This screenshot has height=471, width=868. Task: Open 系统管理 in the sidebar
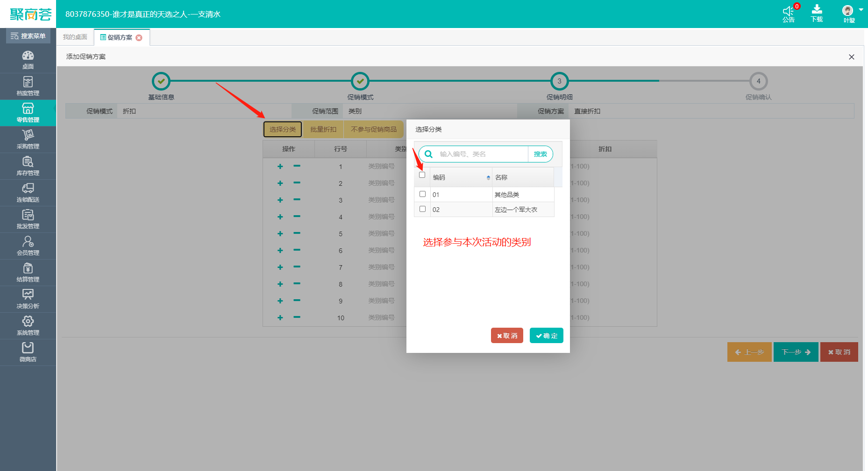28,326
